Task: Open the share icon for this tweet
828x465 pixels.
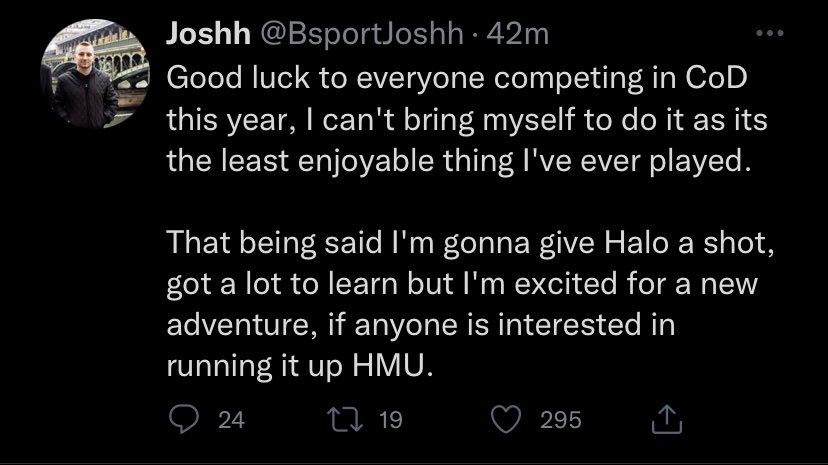Action: click(665, 420)
